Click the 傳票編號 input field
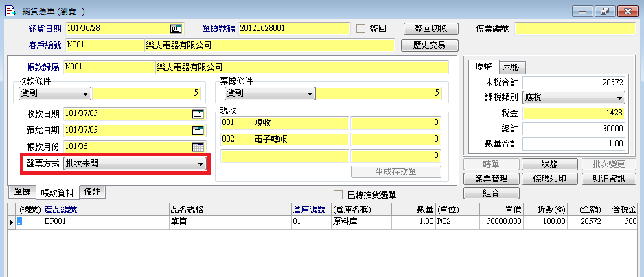Viewport: 644px width, 277px height. pyautogui.click(x=577, y=29)
